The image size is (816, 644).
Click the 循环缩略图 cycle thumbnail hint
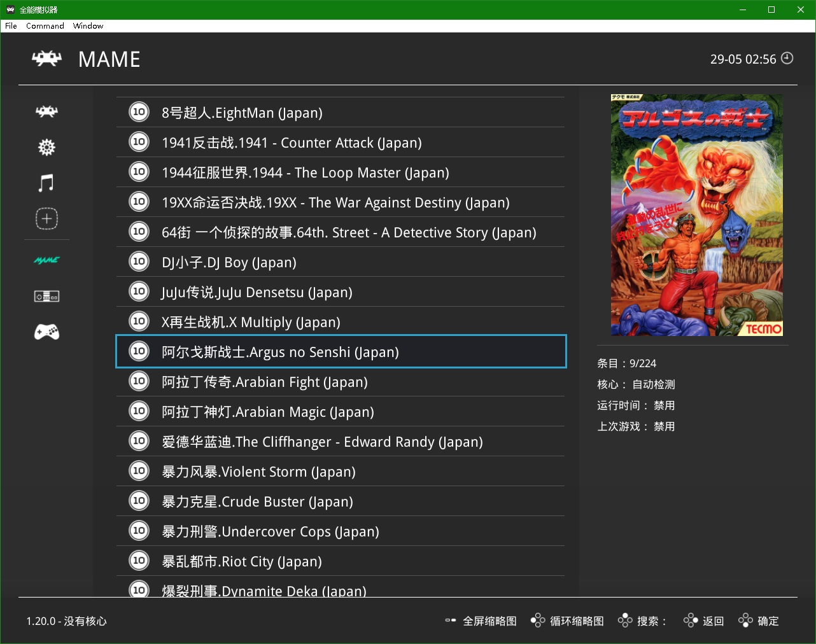point(568,621)
